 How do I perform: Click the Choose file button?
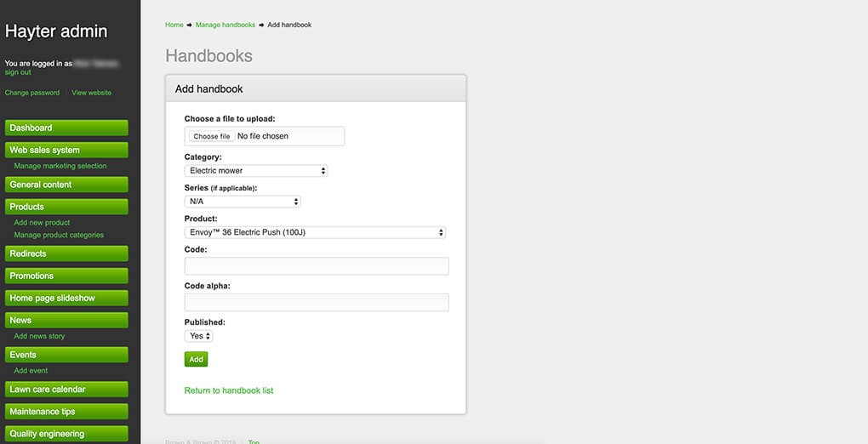pos(211,136)
